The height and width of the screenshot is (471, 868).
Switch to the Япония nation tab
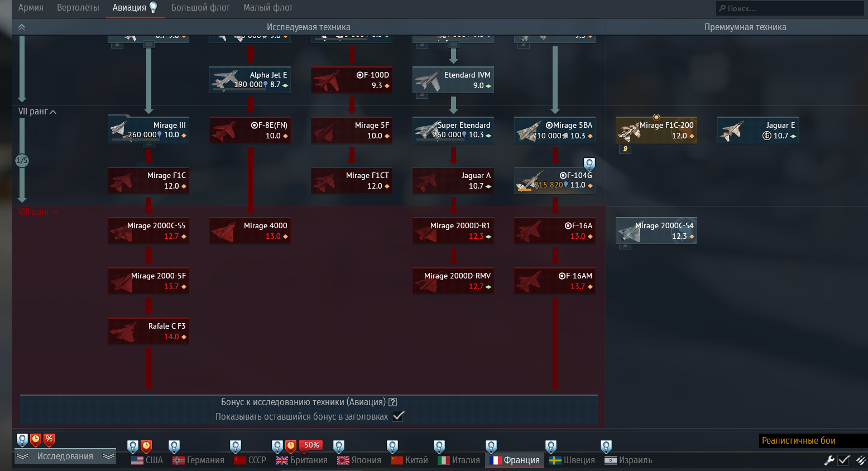[359, 460]
